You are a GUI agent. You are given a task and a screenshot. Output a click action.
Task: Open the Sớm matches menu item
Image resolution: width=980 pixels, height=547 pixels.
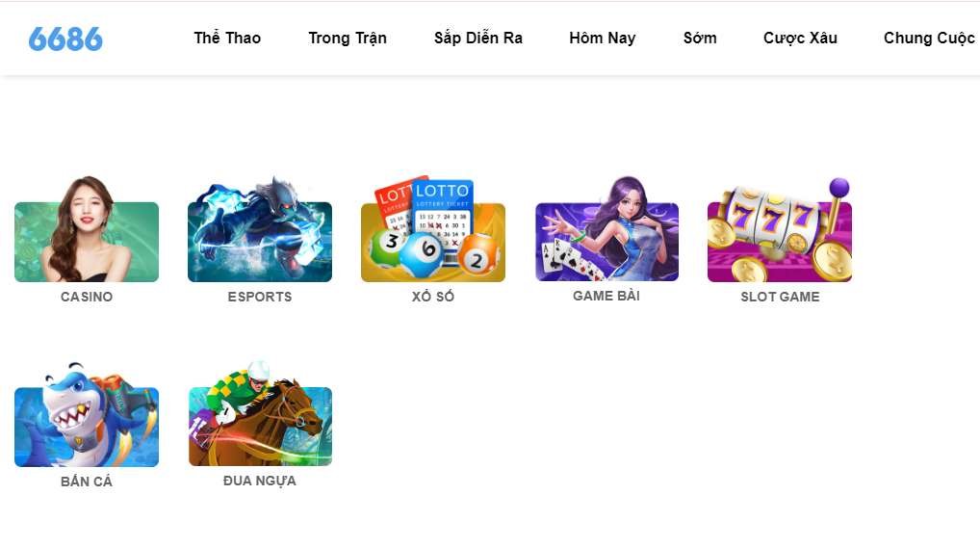pyautogui.click(x=700, y=39)
